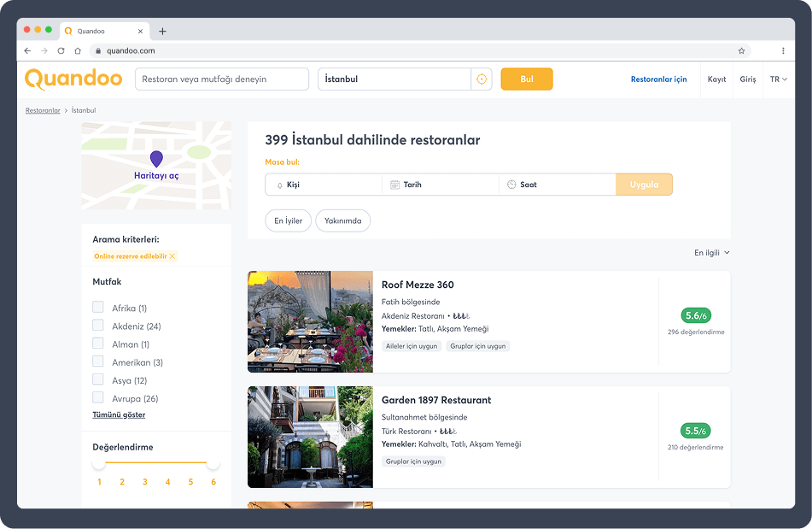Click the map pin on the map preview

click(156, 159)
